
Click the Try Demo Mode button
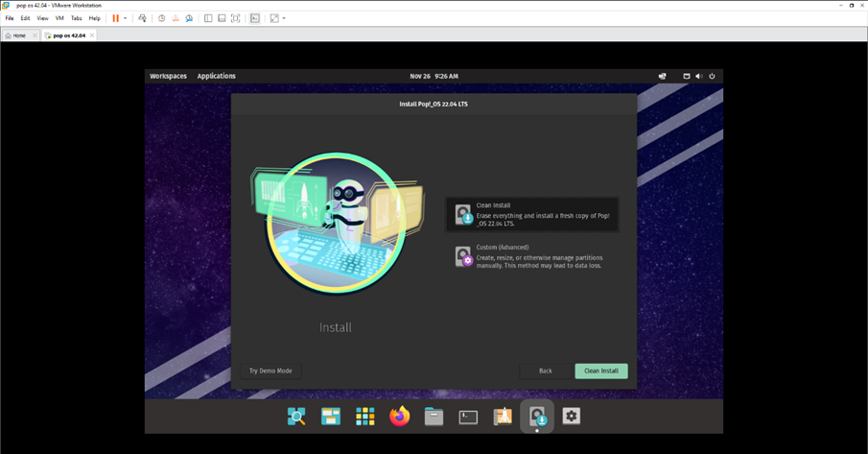click(x=270, y=370)
